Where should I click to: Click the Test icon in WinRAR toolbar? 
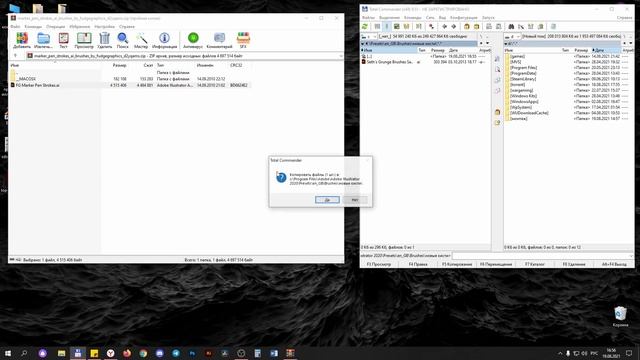click(63, 41)
